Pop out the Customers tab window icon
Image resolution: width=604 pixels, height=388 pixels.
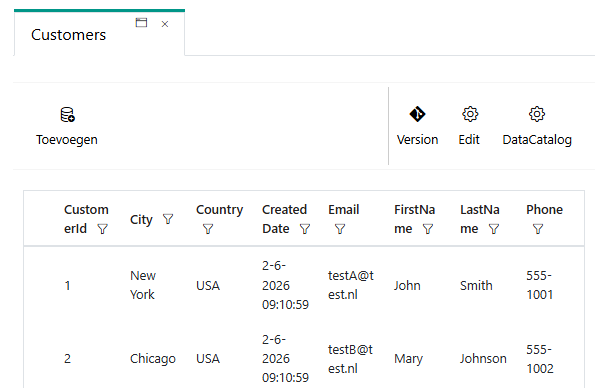point(141,23)
